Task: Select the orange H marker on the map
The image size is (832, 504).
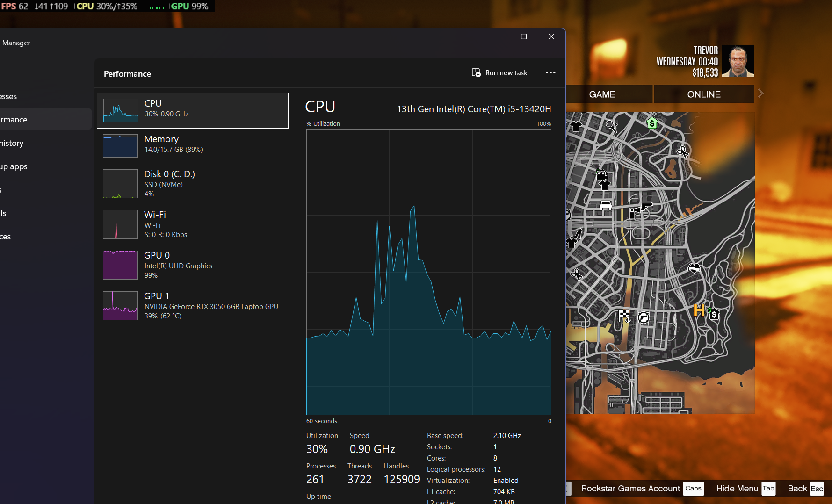Action: click(699, 310)
